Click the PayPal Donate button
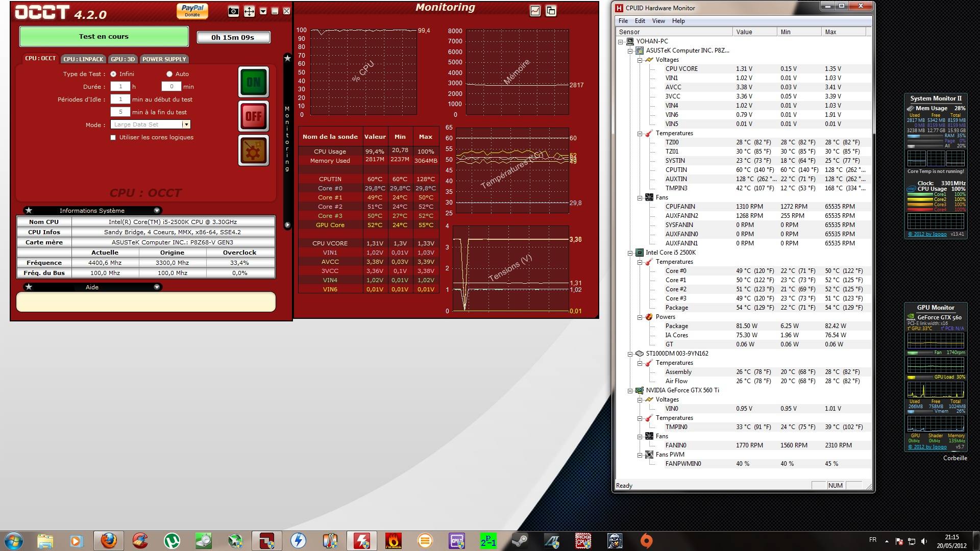This screenshot has width=980, height=551. [x=192, y=11]
